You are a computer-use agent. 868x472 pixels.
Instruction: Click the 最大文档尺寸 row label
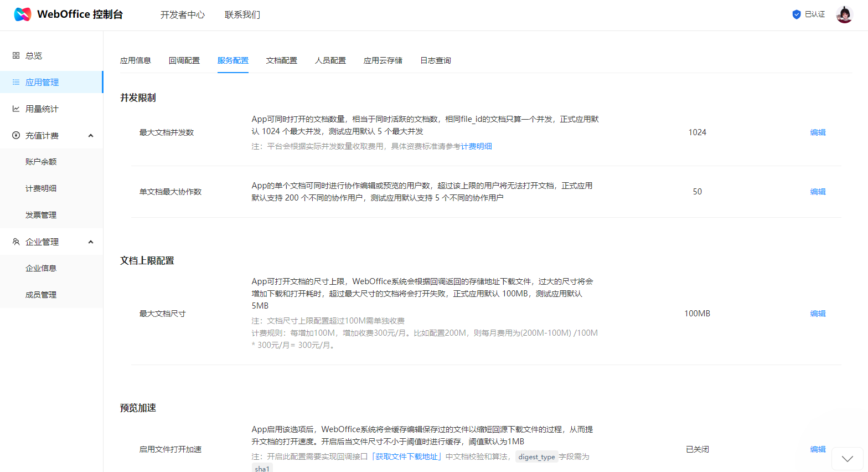point(163,314)
